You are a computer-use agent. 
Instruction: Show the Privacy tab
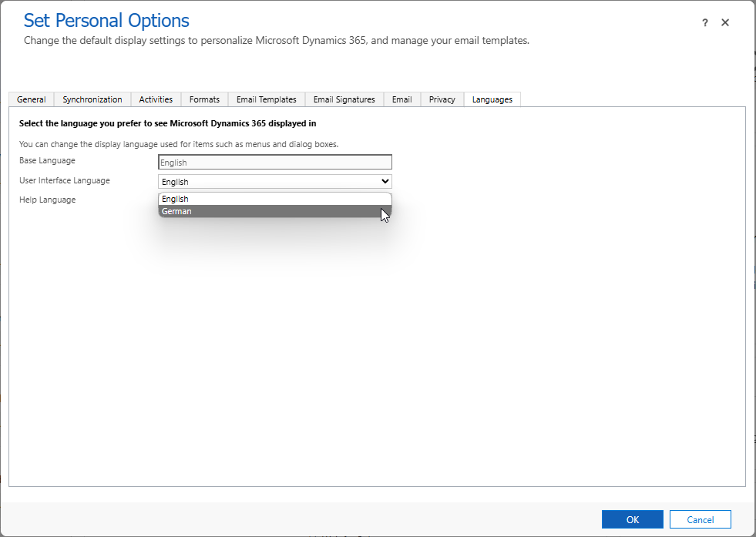[442, 99]
